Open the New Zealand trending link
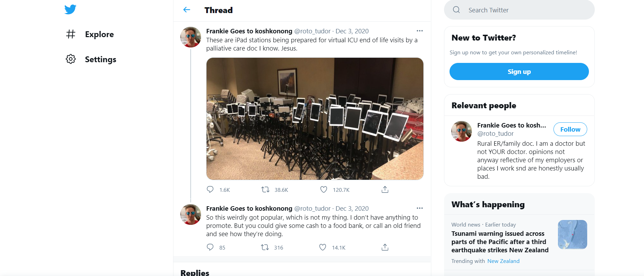Image resolution: width=644 pixels, height=276 pixels. (x=503, y=261)
